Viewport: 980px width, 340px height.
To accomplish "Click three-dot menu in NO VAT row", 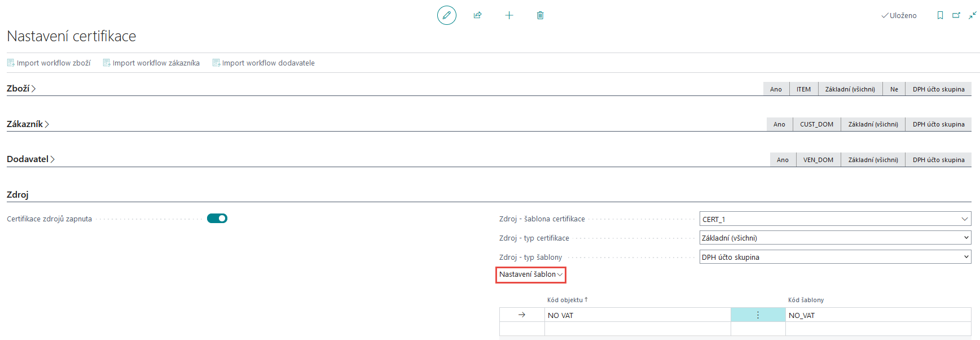I will [x=758, y=315].
